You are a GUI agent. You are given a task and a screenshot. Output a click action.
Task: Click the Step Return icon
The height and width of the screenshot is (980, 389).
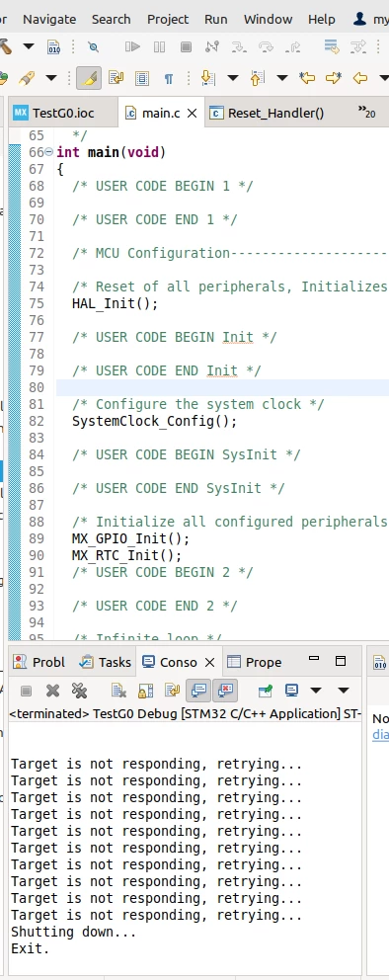[x=292, y=46]
